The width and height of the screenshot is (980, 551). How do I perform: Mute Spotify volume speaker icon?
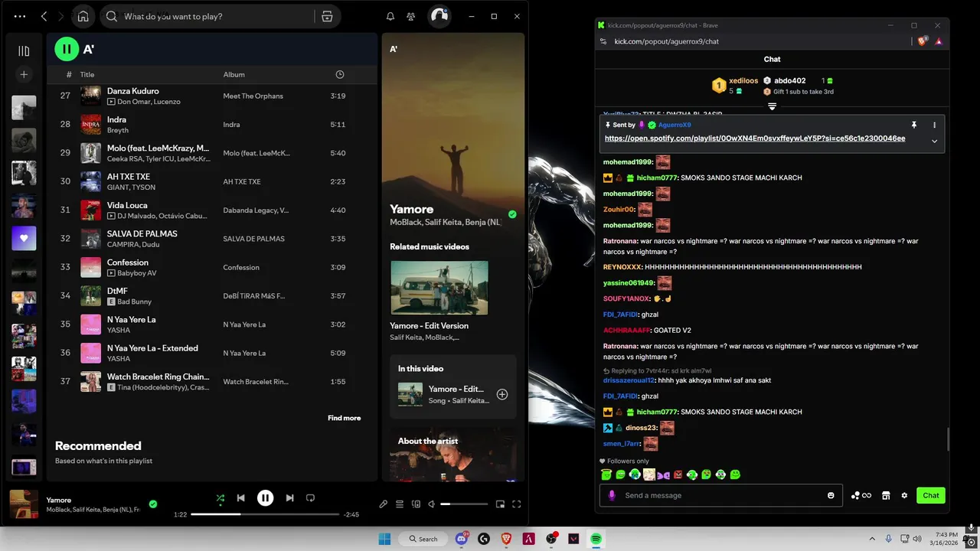point(432,504)
